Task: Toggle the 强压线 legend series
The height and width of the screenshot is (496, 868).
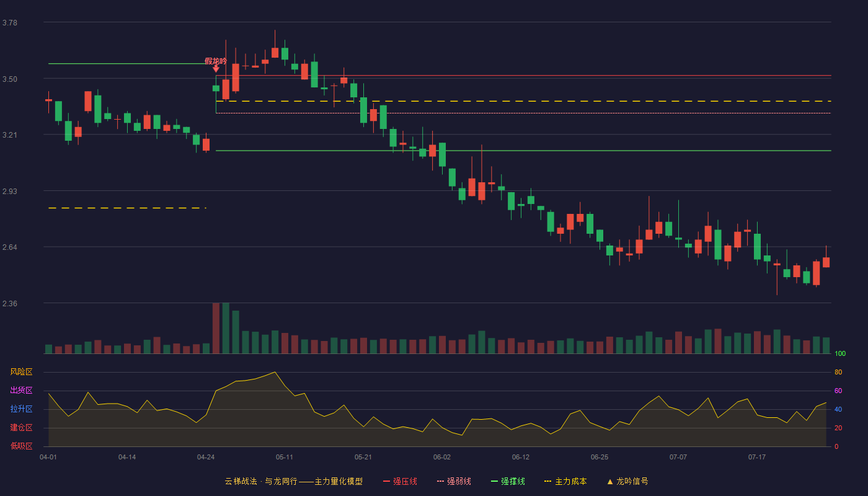Action: (400, 481)
